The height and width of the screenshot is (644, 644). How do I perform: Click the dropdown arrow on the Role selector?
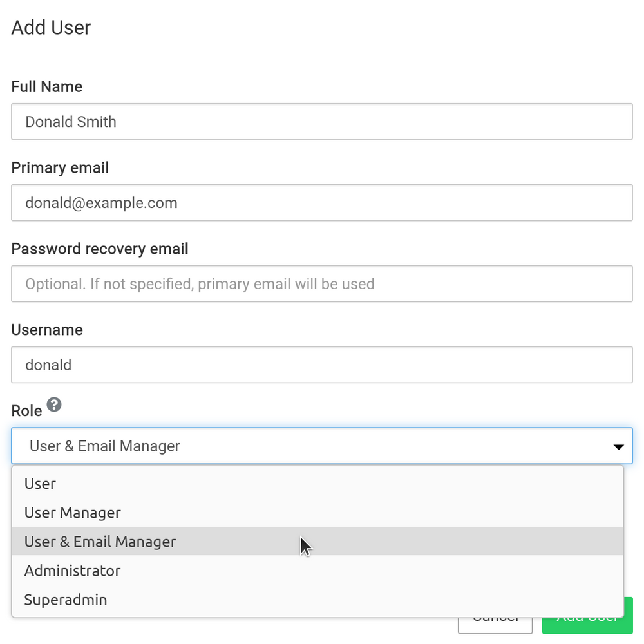618,446
